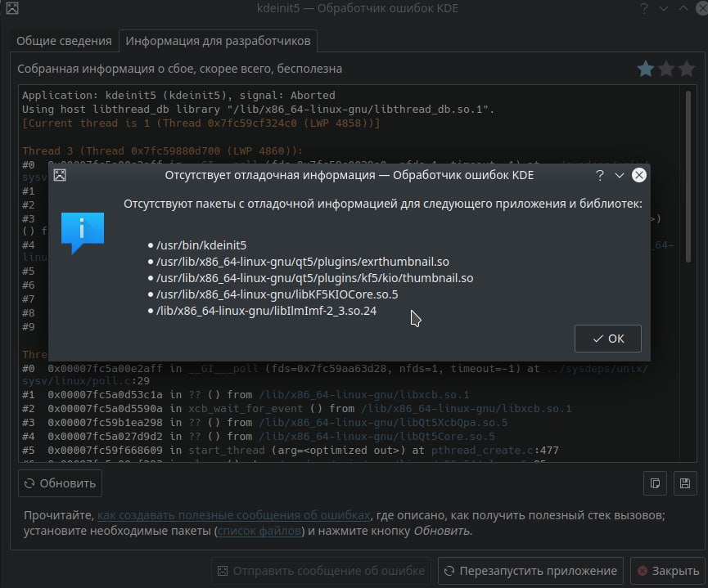
Task: Click the 'Thread 3' header line
Action: coord(163,150)
